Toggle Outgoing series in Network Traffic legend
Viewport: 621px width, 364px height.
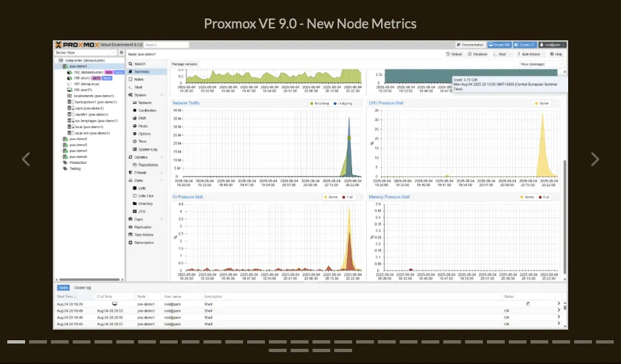click(344, 104)
